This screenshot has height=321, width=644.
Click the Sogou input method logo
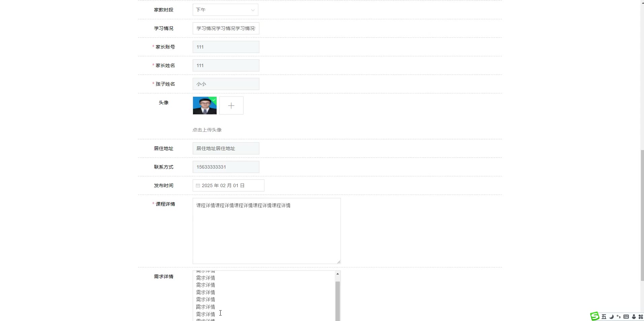[594, 316]
